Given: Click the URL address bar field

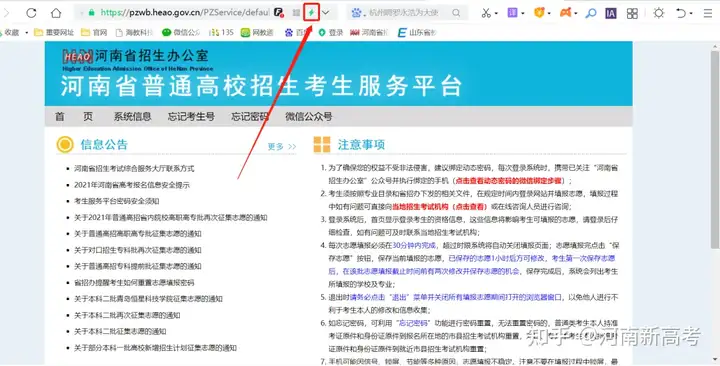Looking at the screenshot, I should tap(184, 13).
